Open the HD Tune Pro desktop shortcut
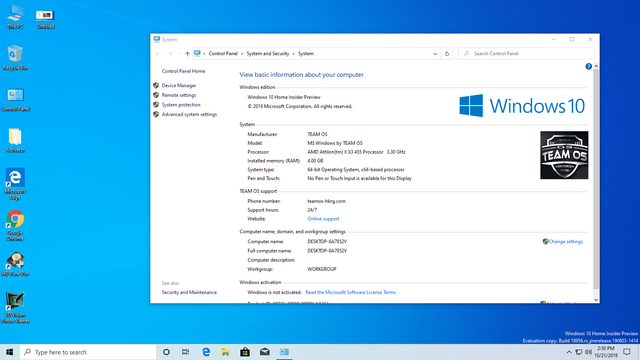 [x=15, y=264]
